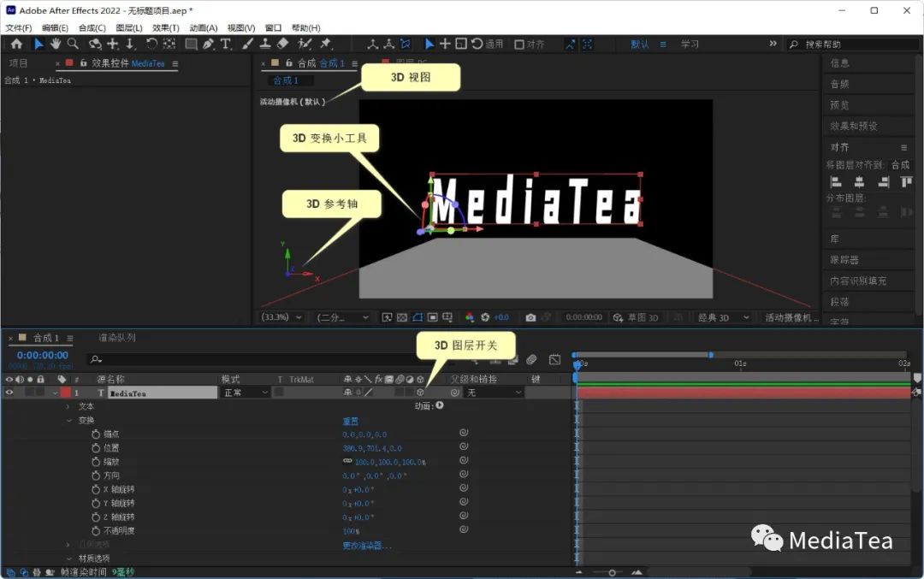
Task: Click the red label color of MediaTea layer
Action: click(65, 393)
